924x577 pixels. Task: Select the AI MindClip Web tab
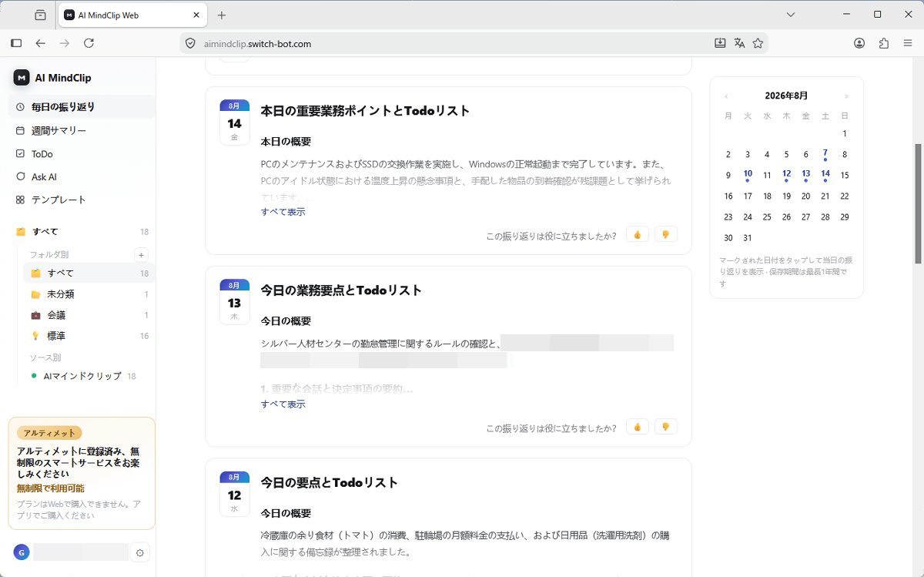pyautogui.click(x=132, y=15)
